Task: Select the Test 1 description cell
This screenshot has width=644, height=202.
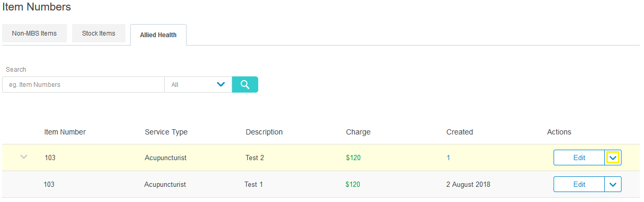Action: 254,184
